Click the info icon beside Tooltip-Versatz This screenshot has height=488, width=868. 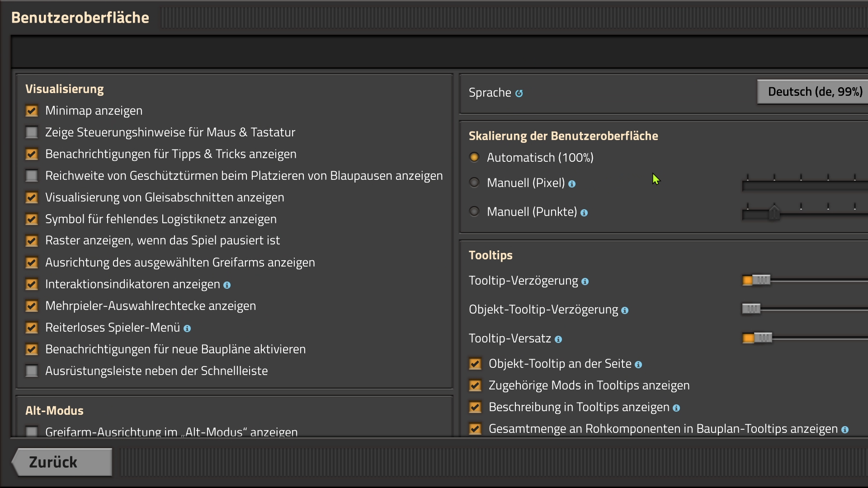pos(558,339)
